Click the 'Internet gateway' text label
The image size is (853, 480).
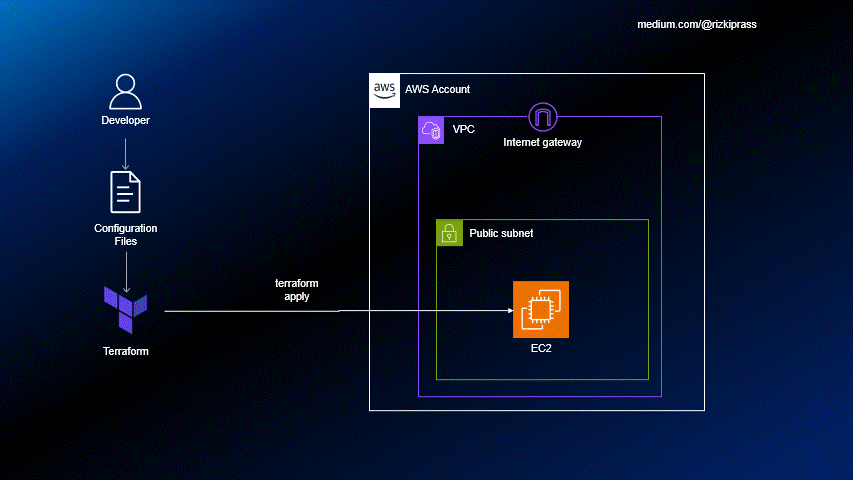[x=542, y=143]
